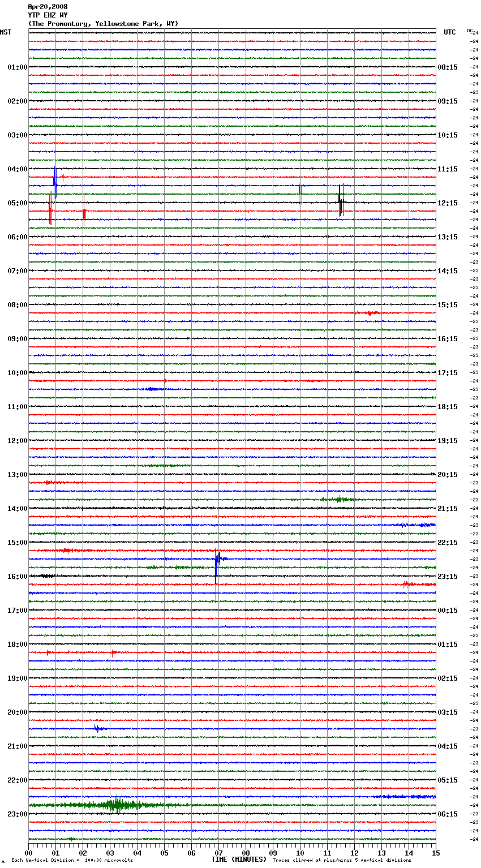Click the date text "Apr20,2008"
481x868 pixels.
point(48,7)
